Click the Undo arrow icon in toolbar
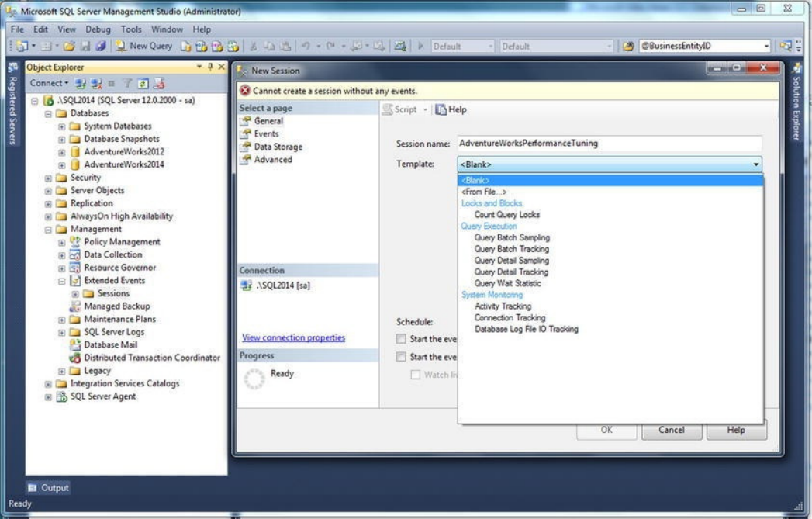The width and height of the screenshot is (812, 519). point(306,46)
